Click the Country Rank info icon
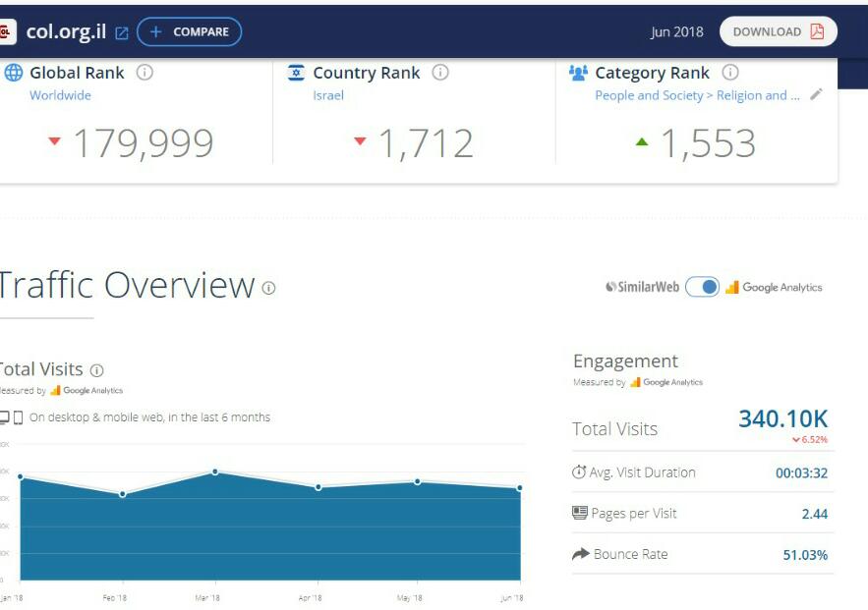 (440, 73)
